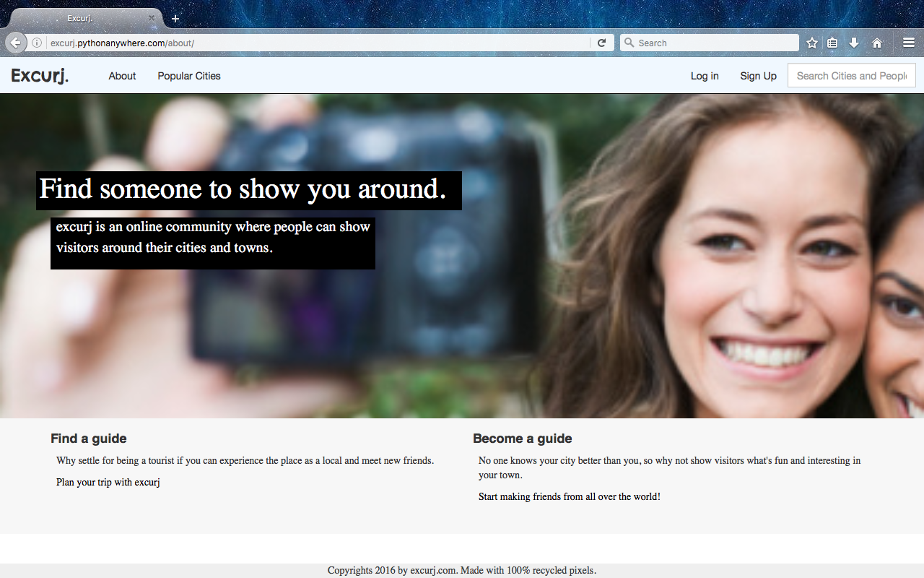Open the Firefox hamburger menu

pyautogui.click(x=908, y=43)
